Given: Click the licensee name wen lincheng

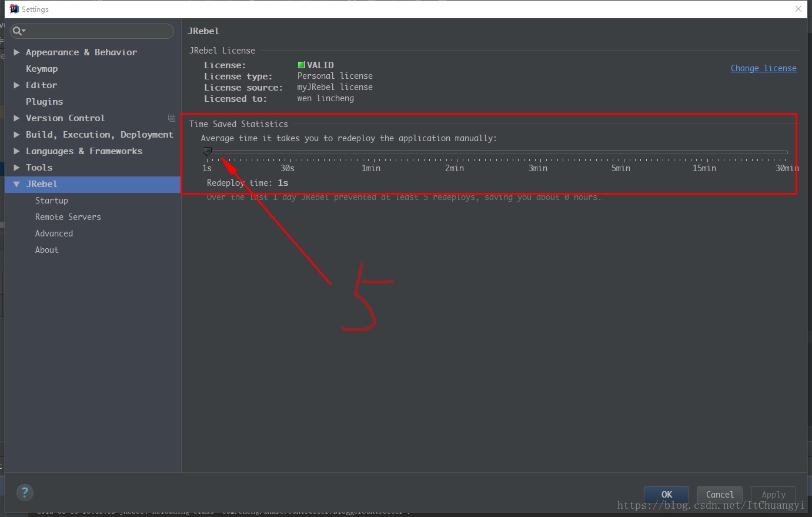Looking at the screenshot, I should click(x=325, y=98).
